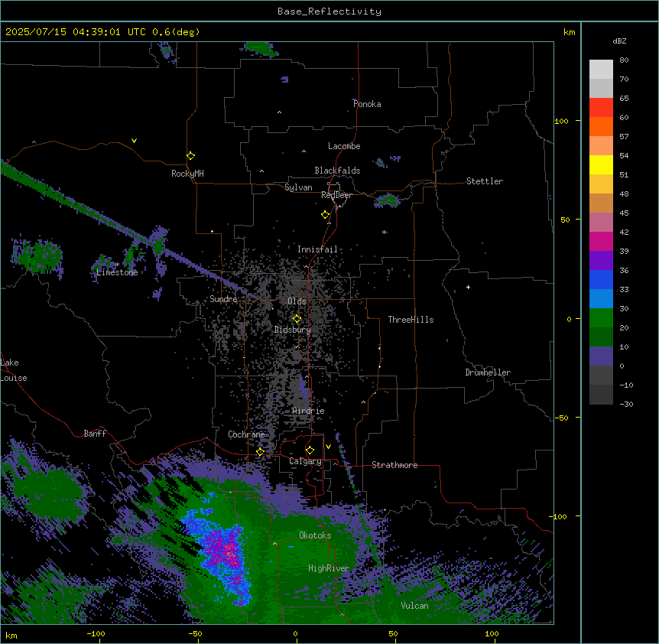Viewport: 659px width, 644px height.
Task: Click the dBZ legend heading
Action: coord(619,41)
